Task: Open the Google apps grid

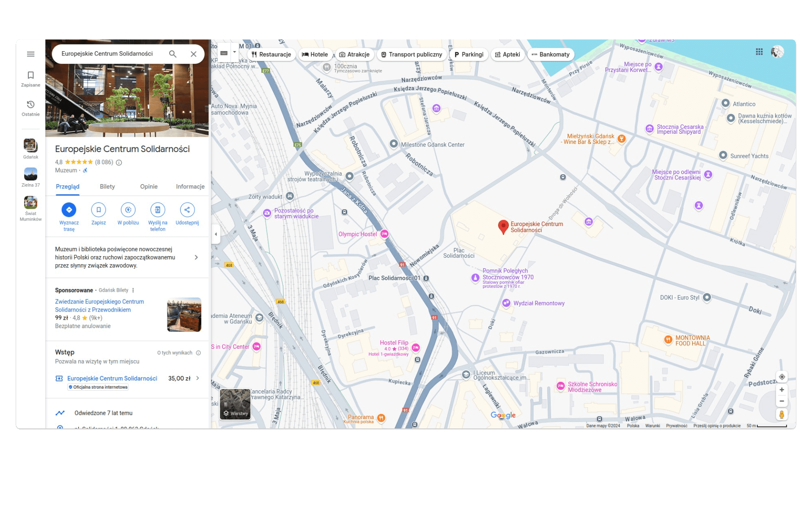Action: tap(759, 52)
